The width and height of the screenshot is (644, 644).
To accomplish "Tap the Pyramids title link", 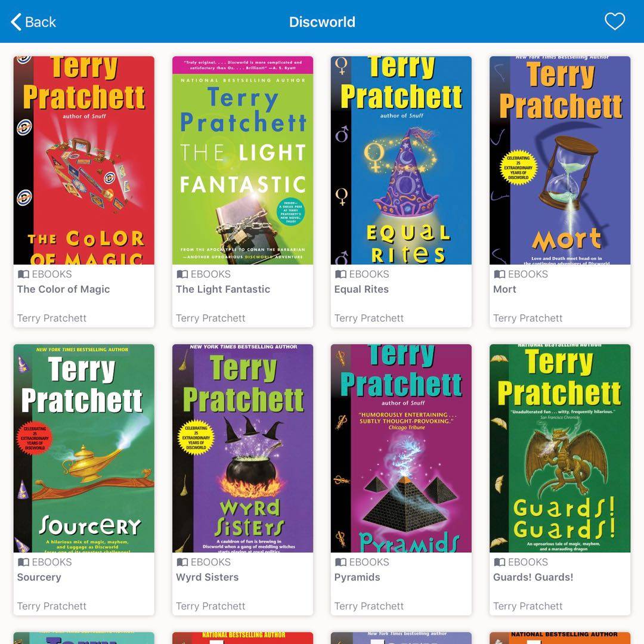I will [357, 577].
